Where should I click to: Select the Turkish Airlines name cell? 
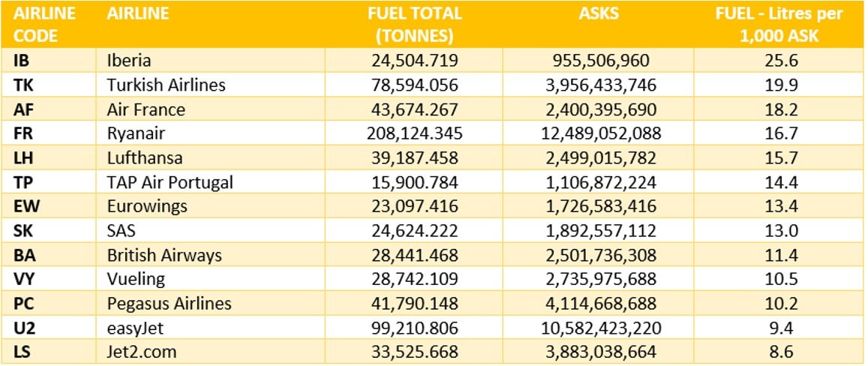pos(166,85)
